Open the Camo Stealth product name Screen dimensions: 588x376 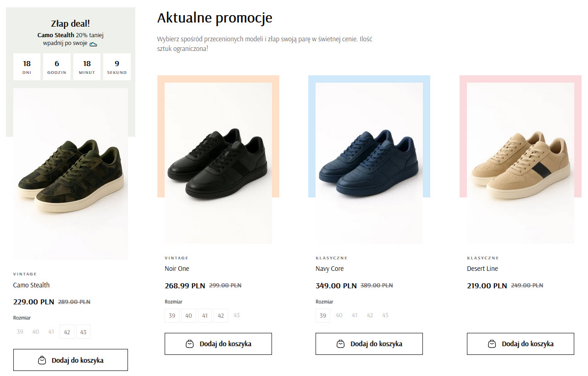click(x=31, y=285)
